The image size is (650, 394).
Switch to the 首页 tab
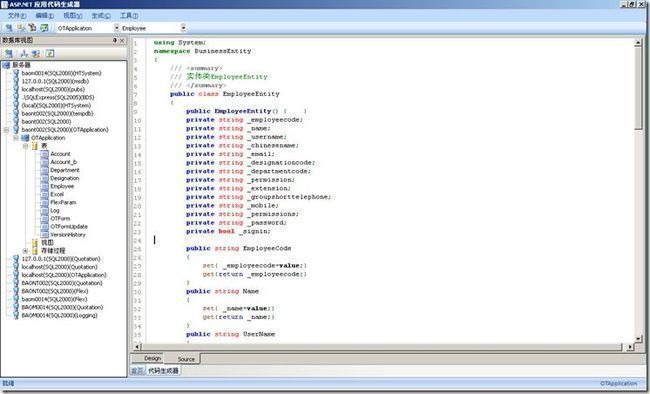(x=137, y=370)
